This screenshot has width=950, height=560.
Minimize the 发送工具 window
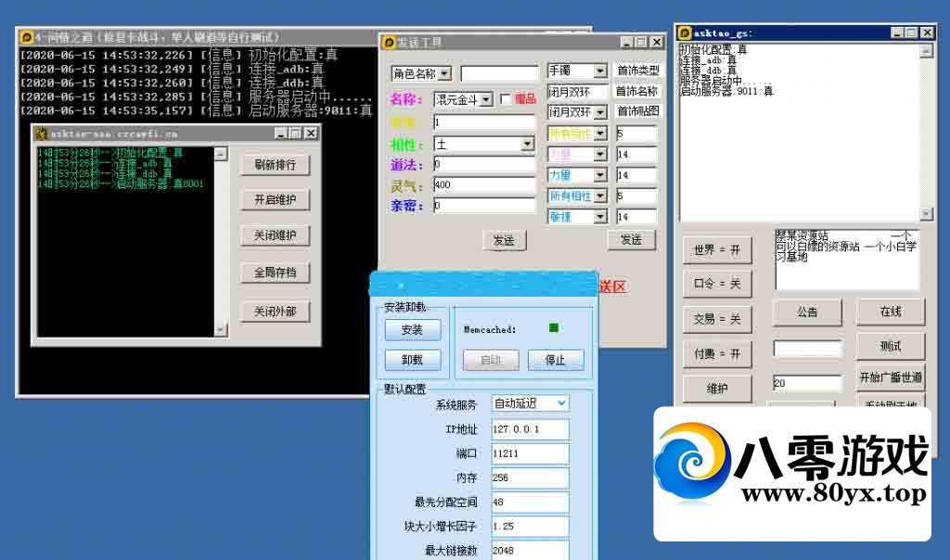[627, 43]
